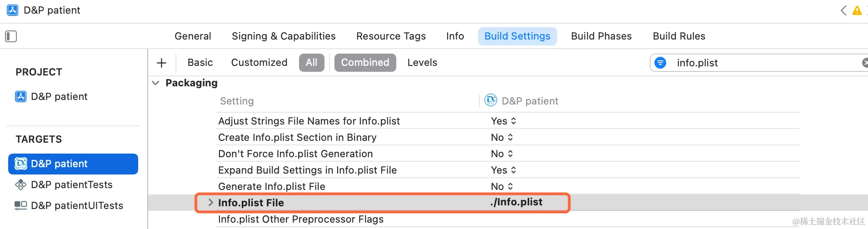
Task: Toggle the All settings filter
Action: point(311,63)
